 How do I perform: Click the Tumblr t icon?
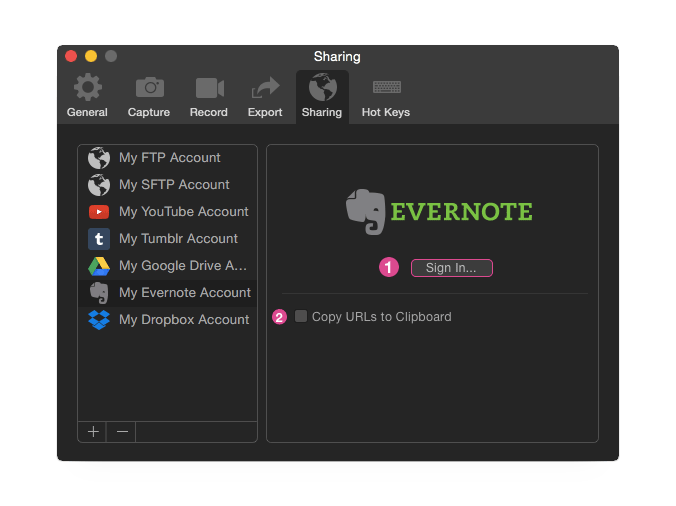click(99, 239)
